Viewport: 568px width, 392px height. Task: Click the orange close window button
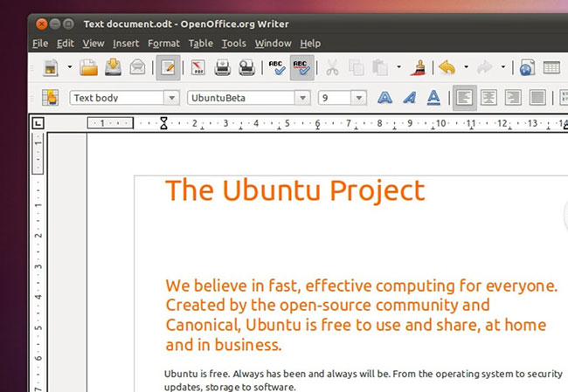[x=42, y=24]
